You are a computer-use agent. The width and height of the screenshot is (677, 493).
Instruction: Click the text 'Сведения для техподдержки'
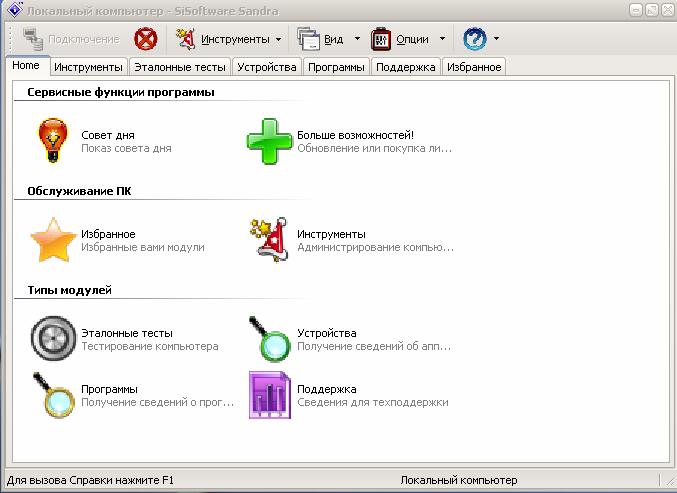point(373,403)
